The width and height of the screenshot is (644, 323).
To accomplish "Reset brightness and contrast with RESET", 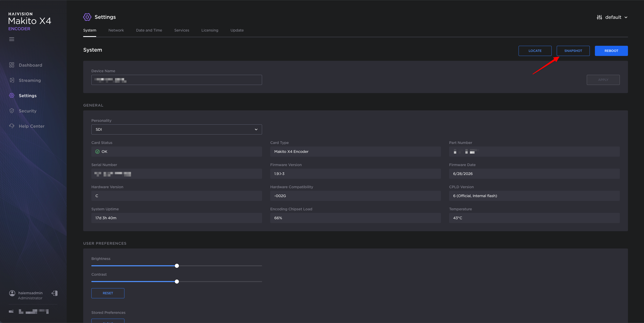I will [x=108, y=293].
